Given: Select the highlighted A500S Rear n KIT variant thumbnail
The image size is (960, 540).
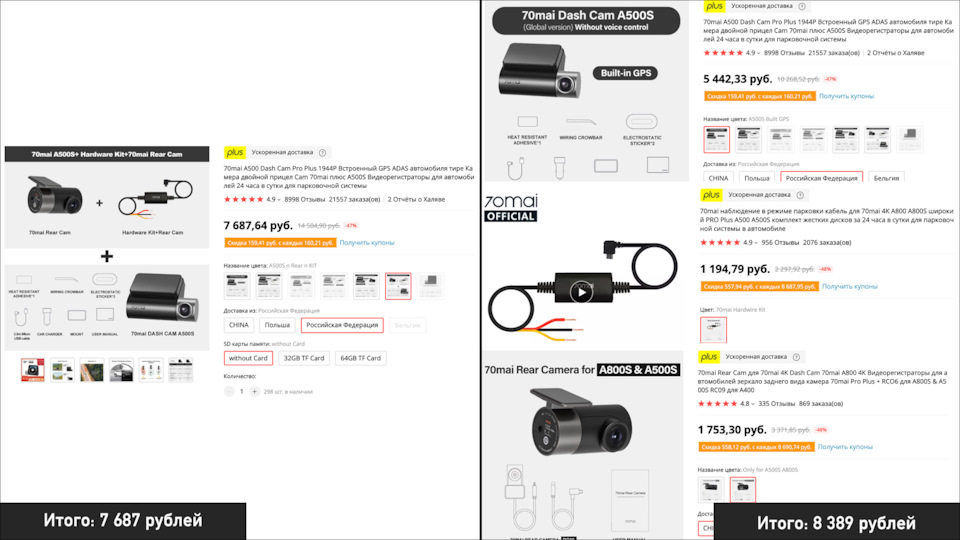Looking at the screenshot, I should pos(398,286).
